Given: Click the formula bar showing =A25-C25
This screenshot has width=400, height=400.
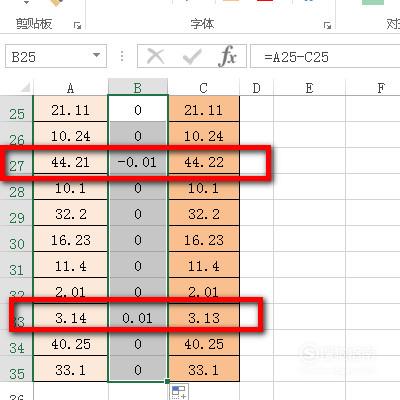Looking at the screenshot, I should click(x=325, y=56).
